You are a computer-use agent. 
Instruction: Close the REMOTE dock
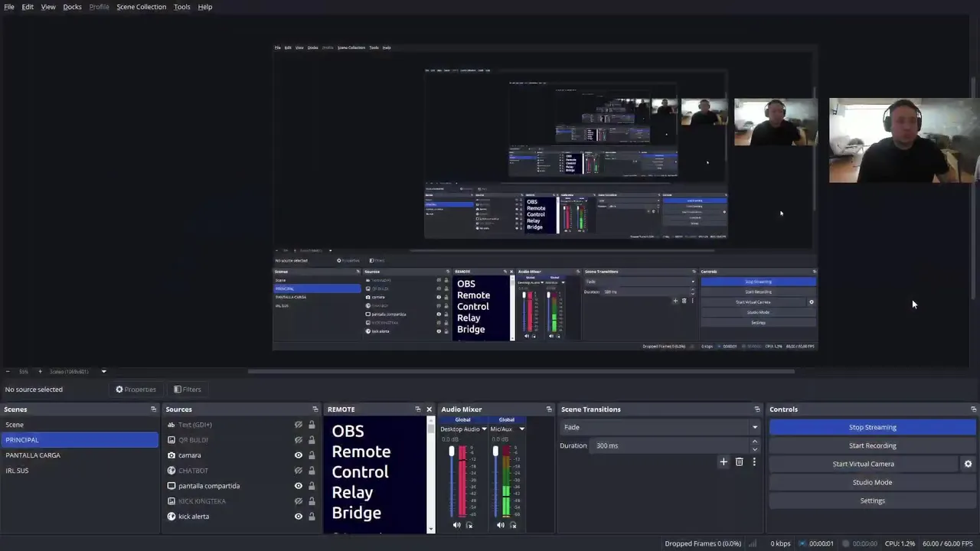[429, 409]
